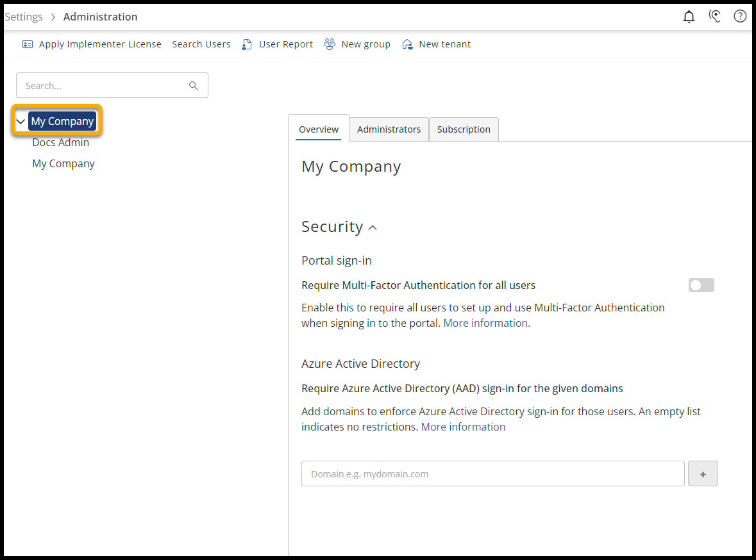The height and width of the screenshot is (560, 756).
Task: Enable Multi-Factor Authentication toggle
Action: 701,286
